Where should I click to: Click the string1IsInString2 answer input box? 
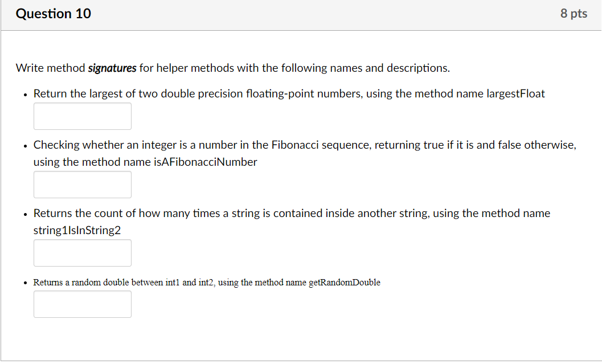click(x=82, y=252)
